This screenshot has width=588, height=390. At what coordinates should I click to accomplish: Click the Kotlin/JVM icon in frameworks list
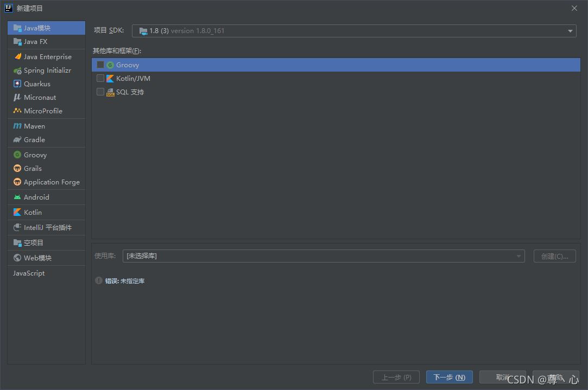(110, 78)
